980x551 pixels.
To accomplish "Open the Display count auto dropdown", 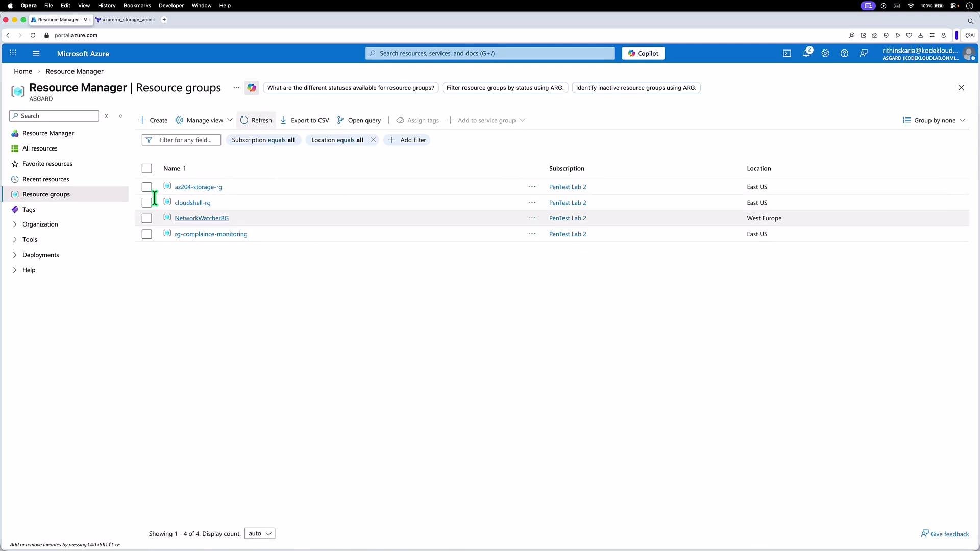I will [x=260, y=534].
